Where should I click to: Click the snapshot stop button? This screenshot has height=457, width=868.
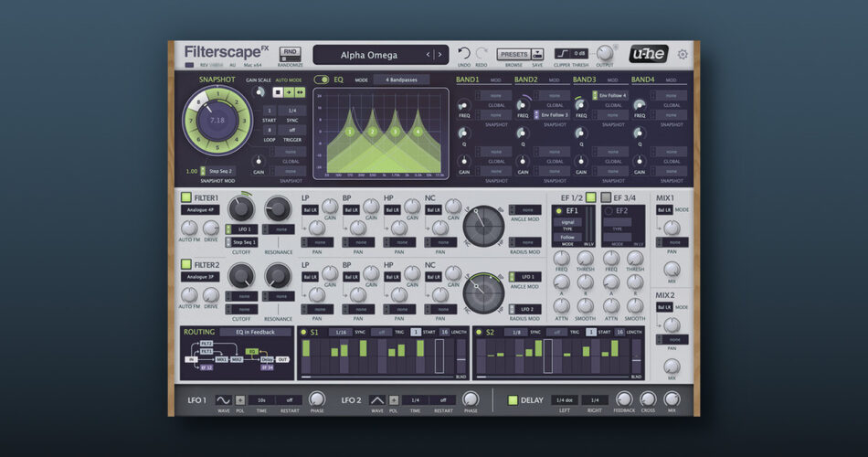pyautogui.click(x=277, y=92)
